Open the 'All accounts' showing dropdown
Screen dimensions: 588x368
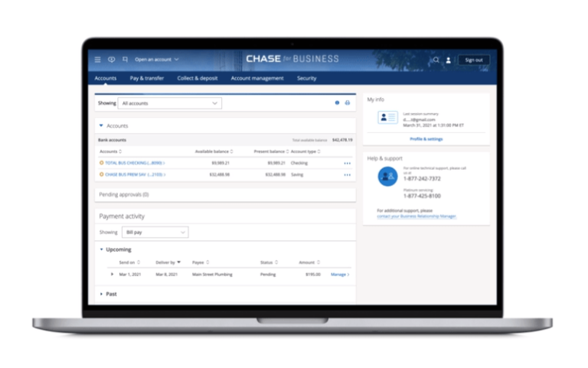click(170, 103)
